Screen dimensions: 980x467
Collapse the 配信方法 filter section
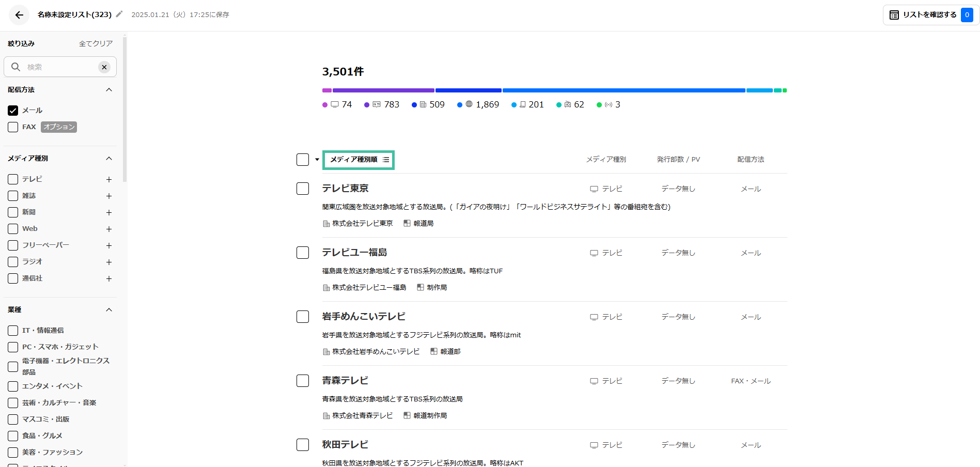coord(109,90)
